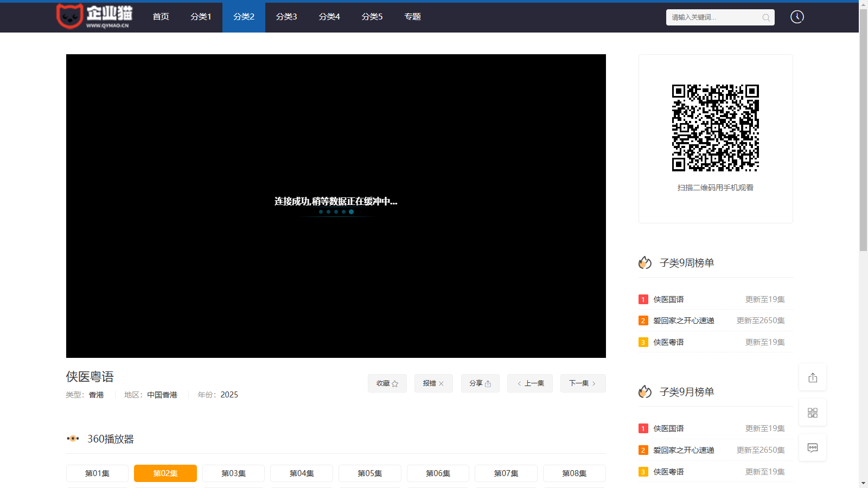868x488 pixels.
Task: Go to previous episode 上一集
Action: click(530, 383)
